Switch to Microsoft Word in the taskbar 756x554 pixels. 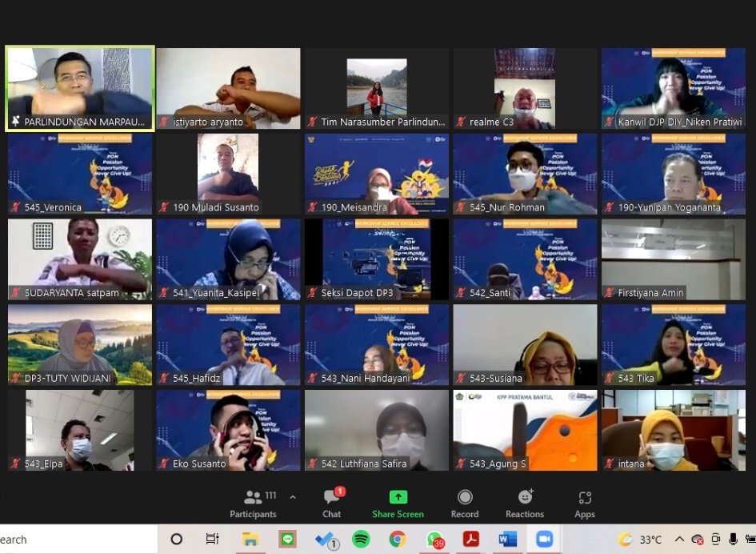coord(508,540)
